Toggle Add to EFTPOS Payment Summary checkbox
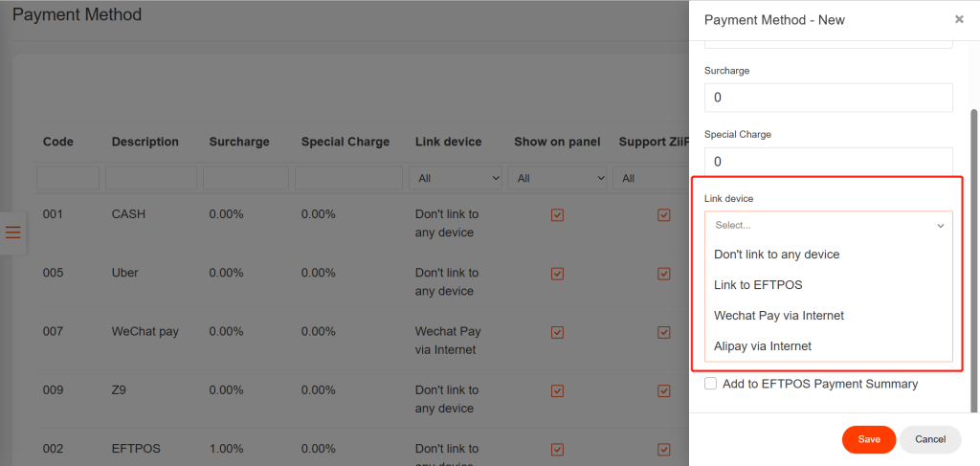The height and width of the screenshot is (466, 980). pos(711,384)
